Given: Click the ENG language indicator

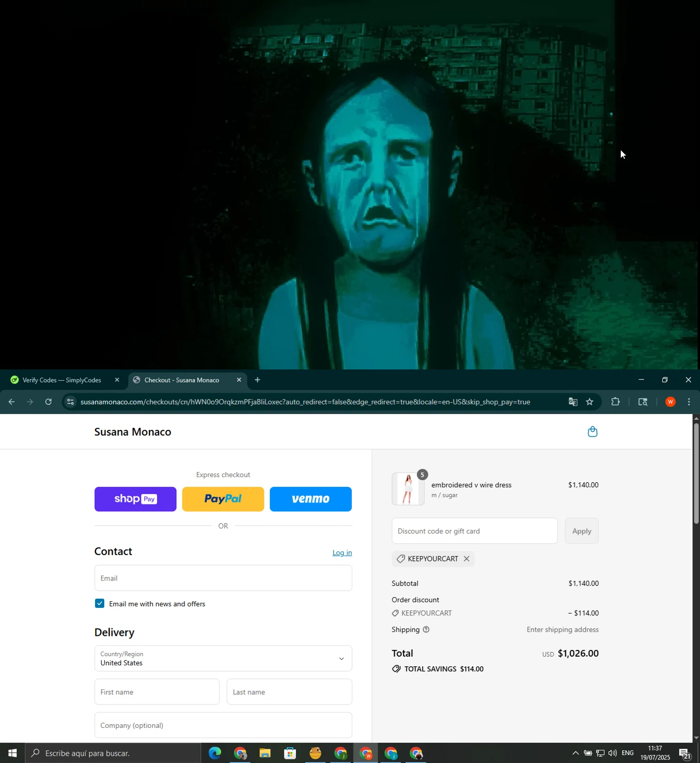Looking at the screenshot, I should pyautogui.click(x=628, y=753).
